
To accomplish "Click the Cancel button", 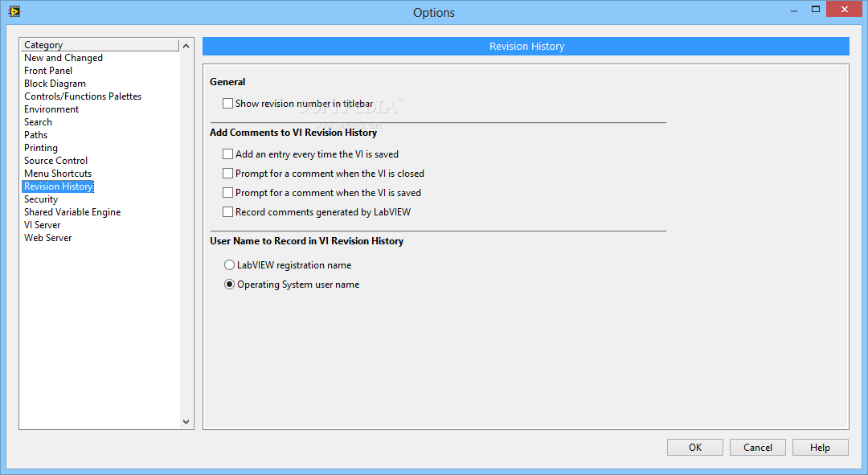I will click(x=757, y=448).
